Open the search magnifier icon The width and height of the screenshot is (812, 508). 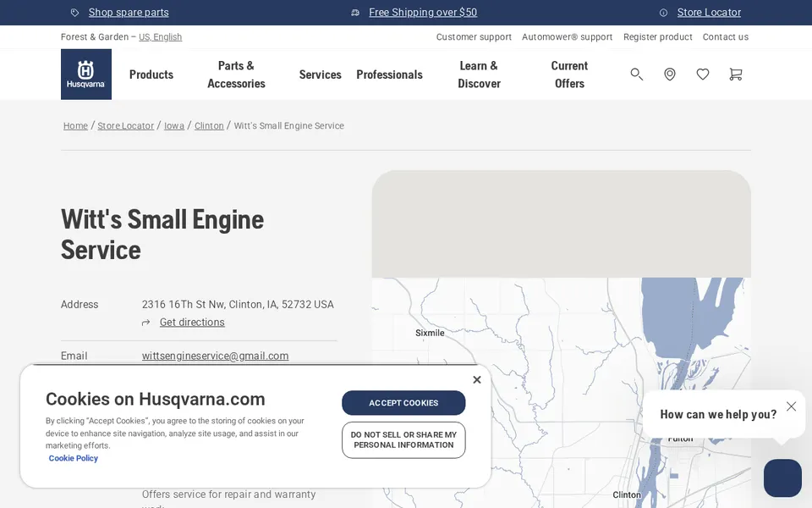pyautogui.click(x=636, y=75)
